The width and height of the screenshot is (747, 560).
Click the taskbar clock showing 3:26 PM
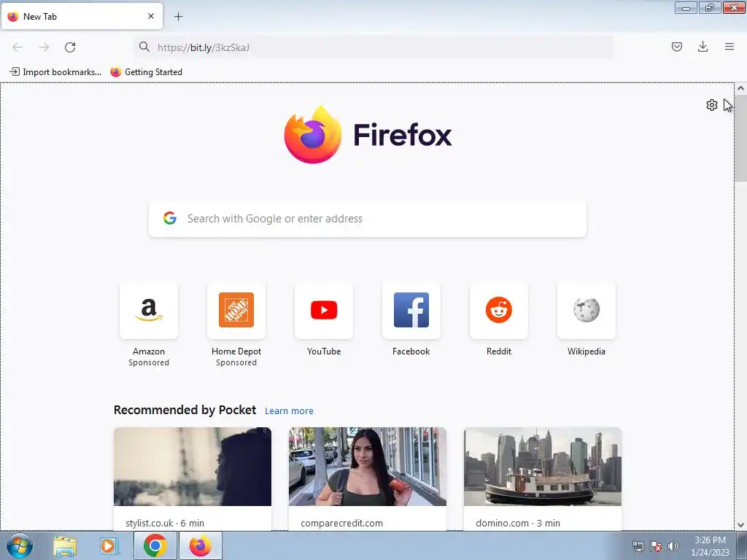(x=710, y=546)
